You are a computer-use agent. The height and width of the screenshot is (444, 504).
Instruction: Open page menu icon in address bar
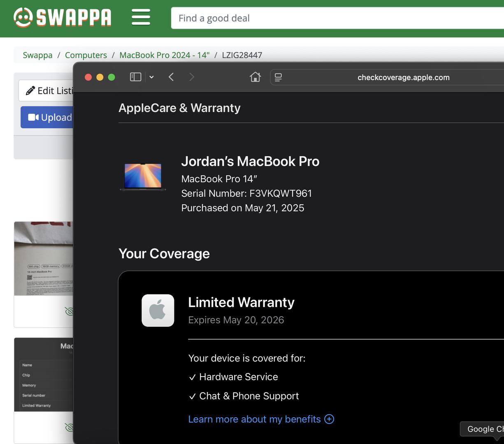(x=278, y=77)
